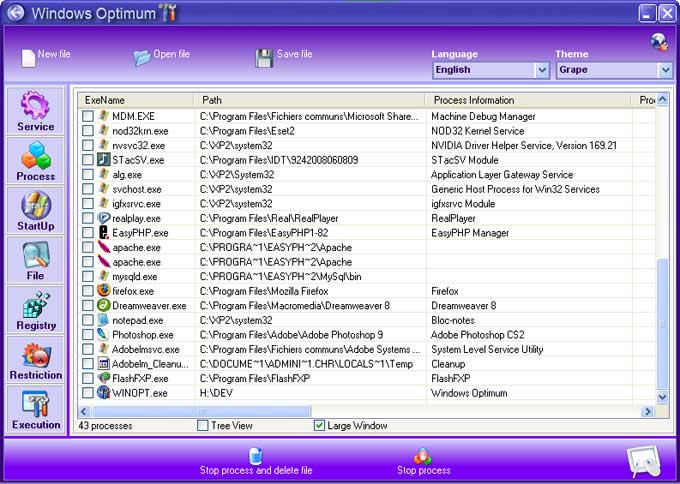Sort by the ExeName column header

click(137, 100)
